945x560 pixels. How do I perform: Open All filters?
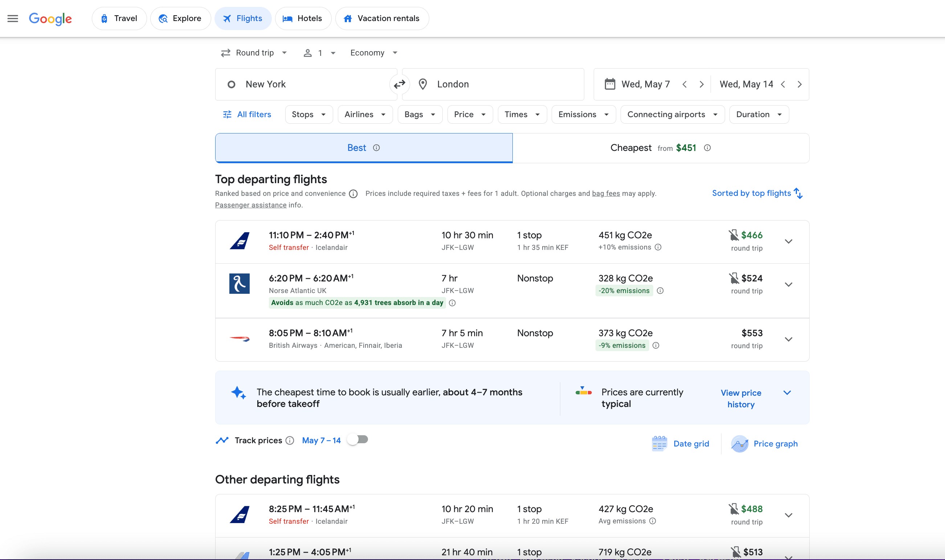pos(247,114)
